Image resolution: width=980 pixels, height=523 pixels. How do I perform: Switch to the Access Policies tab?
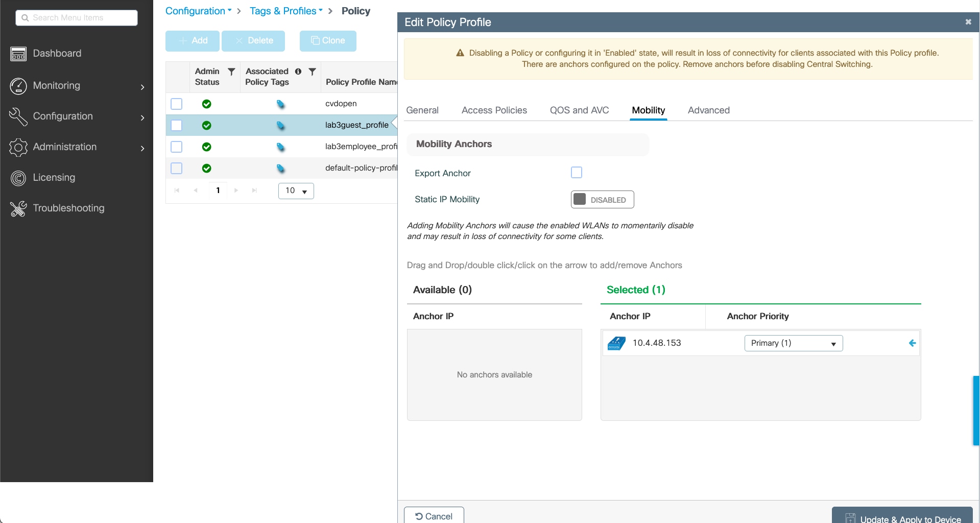pos(494,110)
